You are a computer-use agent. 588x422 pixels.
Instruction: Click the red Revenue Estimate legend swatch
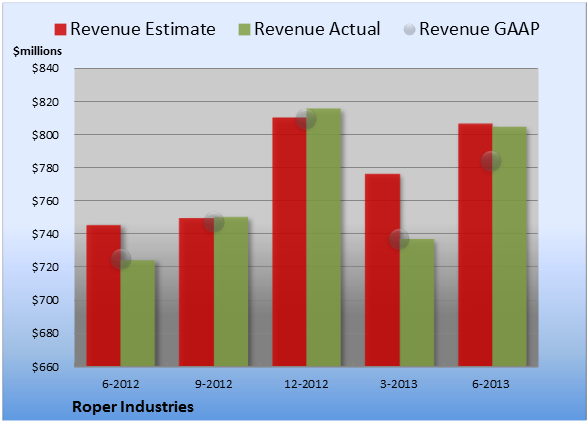tap(60, 30)
